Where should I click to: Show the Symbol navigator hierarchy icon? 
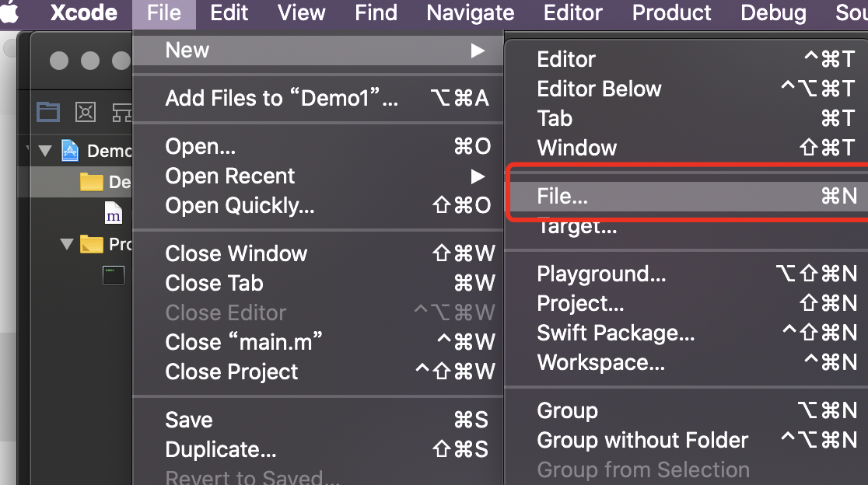click(122, 112)
